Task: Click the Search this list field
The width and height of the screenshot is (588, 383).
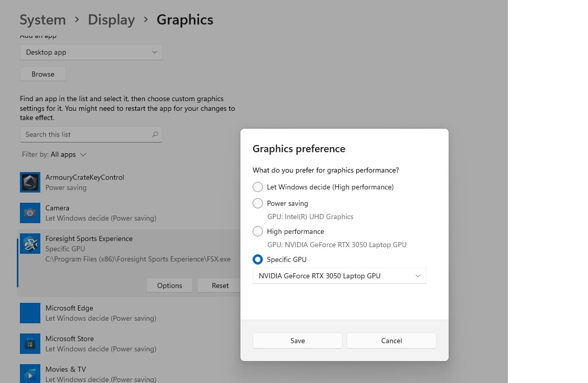Action: (x=91, y=134)
